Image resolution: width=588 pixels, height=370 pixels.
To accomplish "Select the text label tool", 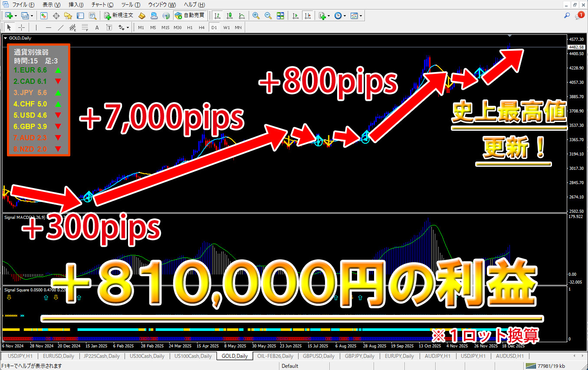I will pos(97,27).
